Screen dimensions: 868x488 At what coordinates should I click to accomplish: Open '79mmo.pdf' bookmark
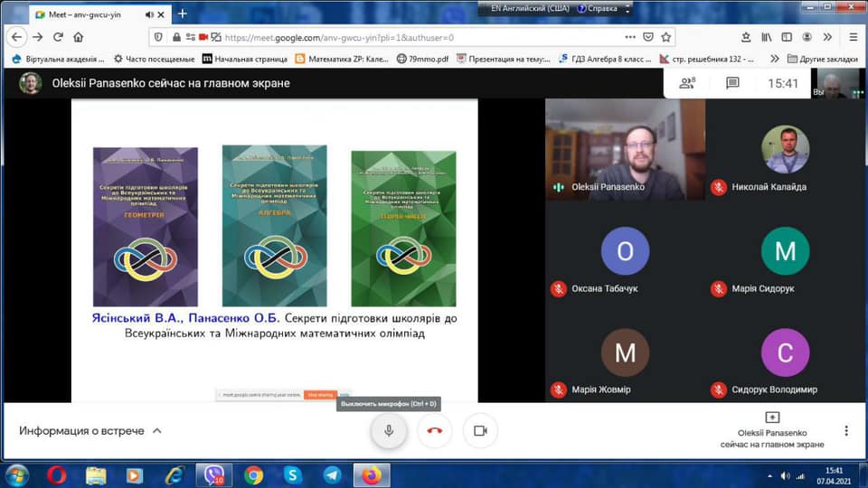(x=422, y=59)
